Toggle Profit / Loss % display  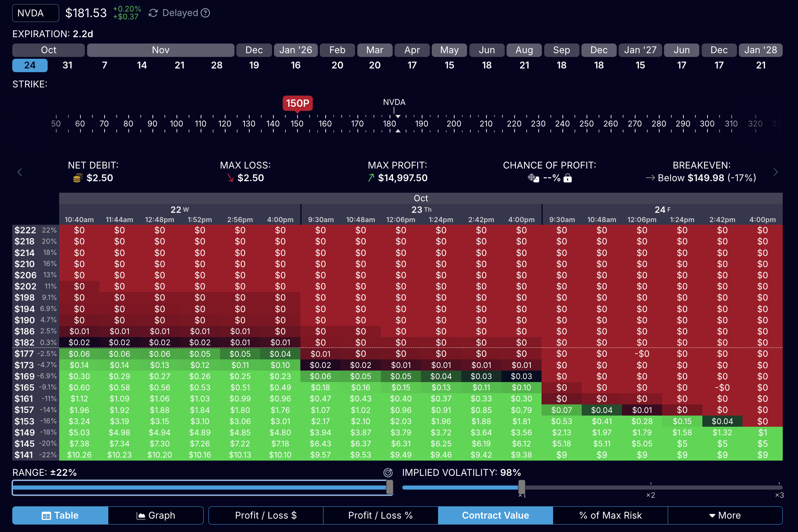pos(380,515)
